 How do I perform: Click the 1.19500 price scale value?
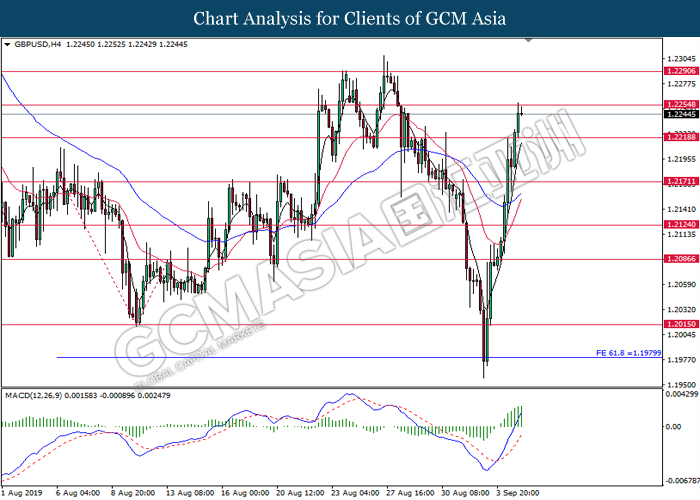681,385
